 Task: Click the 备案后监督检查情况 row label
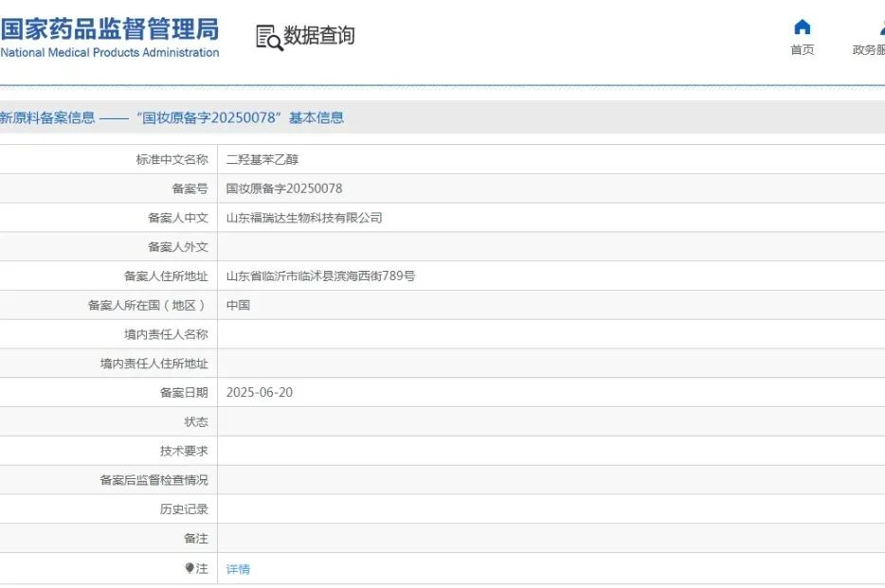pyautogui.click(x=154, y=480)
